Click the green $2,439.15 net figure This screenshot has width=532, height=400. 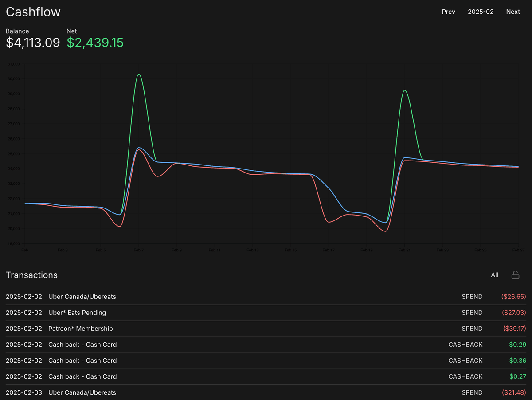[95, 43]
